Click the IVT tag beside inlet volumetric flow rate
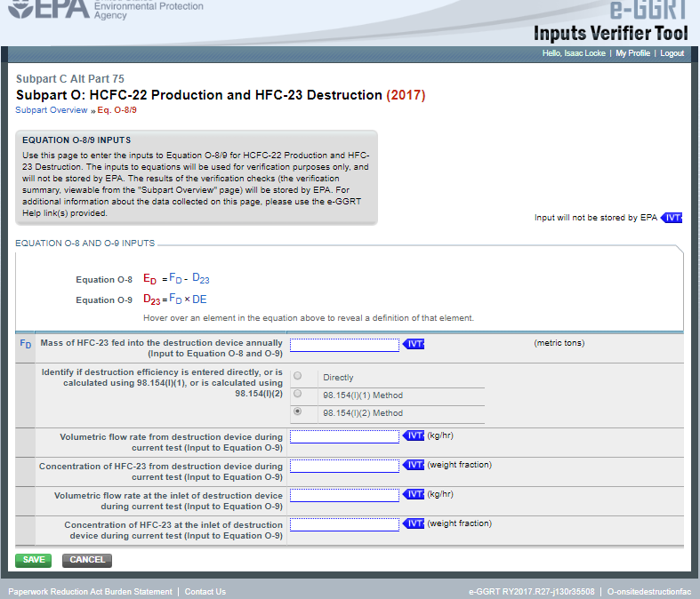The width and height of the screenshot is (700, 599). (414, 494)
